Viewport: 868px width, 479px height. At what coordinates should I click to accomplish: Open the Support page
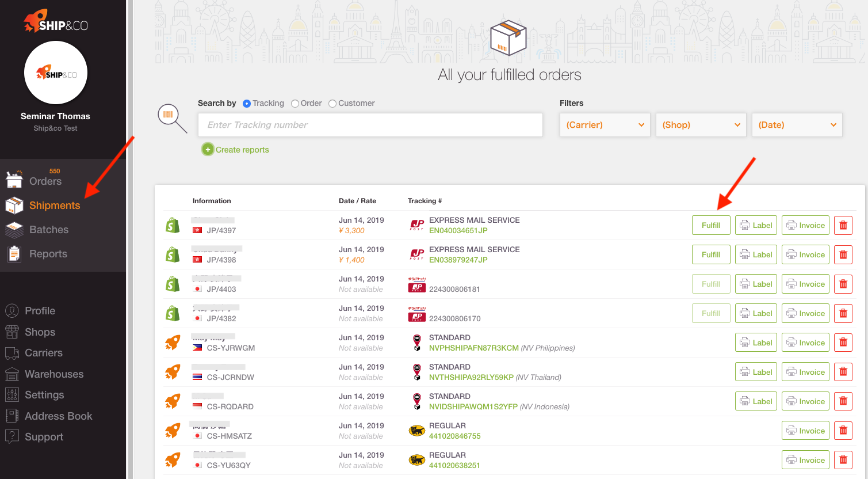pos(44,437)
